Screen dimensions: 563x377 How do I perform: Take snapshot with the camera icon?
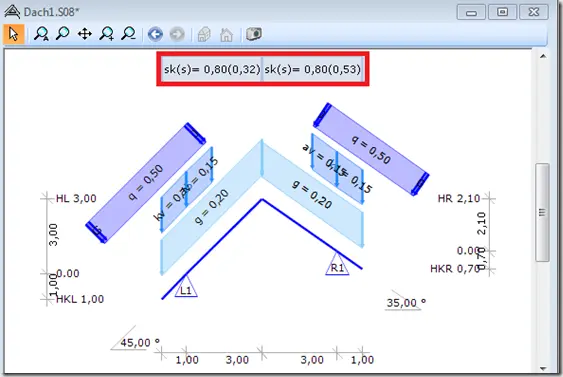click(254, 34)
